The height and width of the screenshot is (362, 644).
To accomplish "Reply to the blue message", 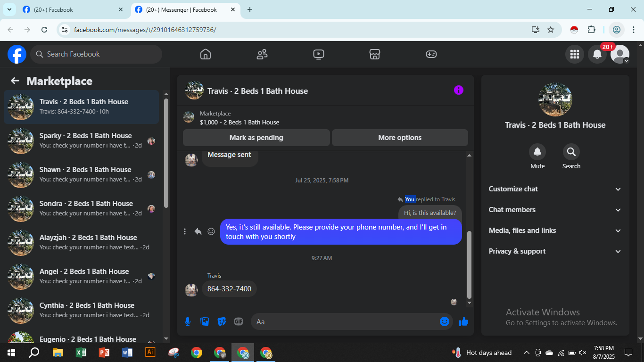I will point(198,231).
